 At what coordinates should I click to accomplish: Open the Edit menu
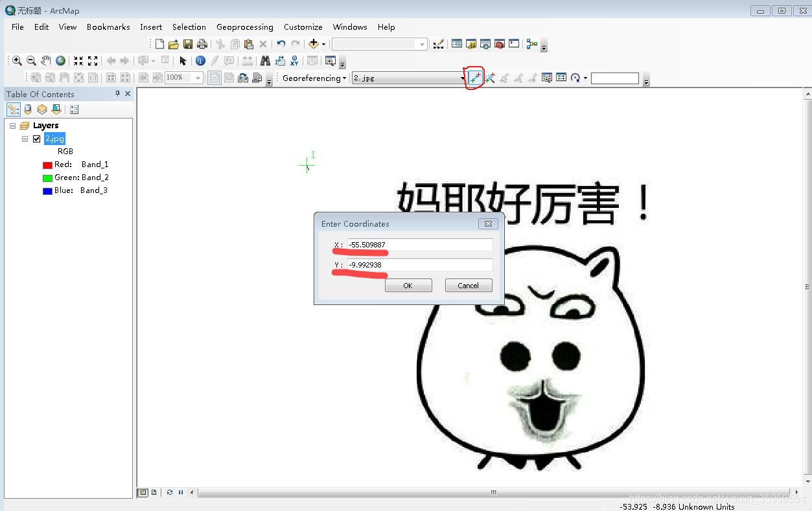pos(41,27)
